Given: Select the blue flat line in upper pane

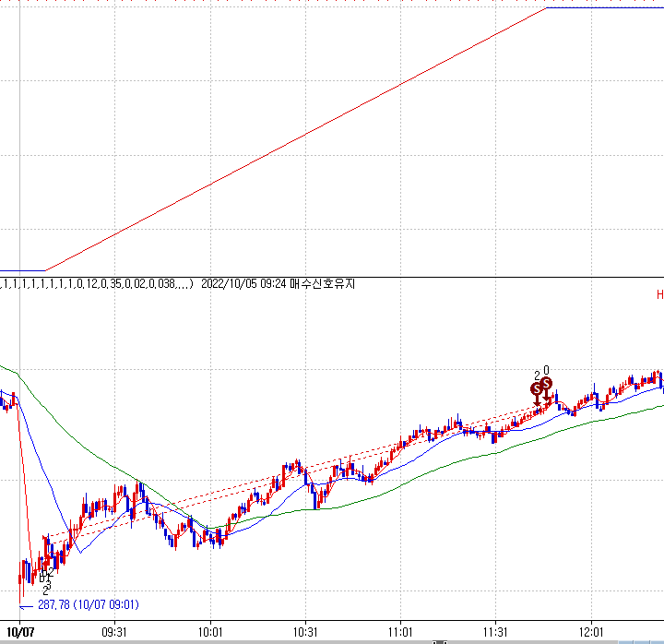Looking at the screenshot, I should [604, 8].
